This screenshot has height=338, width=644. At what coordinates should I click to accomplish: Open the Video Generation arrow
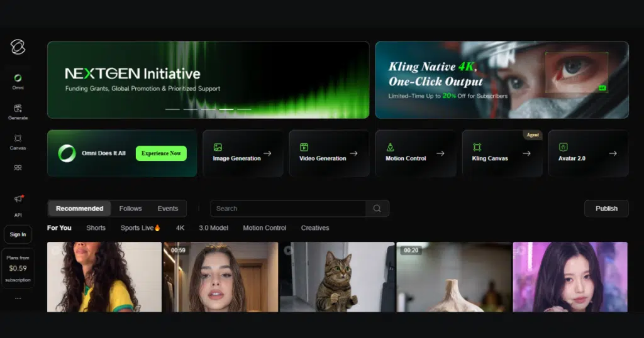click(353, 153)
